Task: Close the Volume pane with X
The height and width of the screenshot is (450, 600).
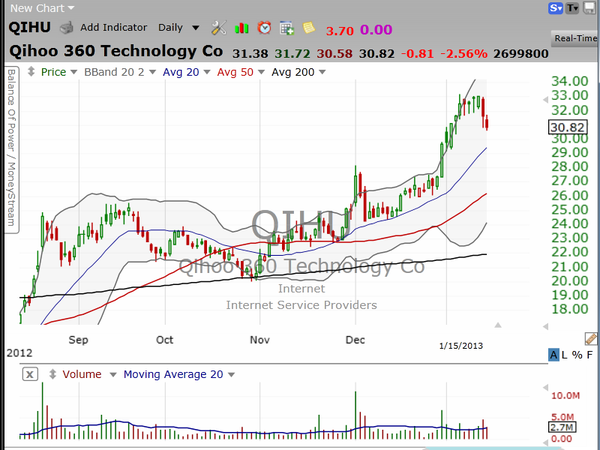Action: point(30,374)
